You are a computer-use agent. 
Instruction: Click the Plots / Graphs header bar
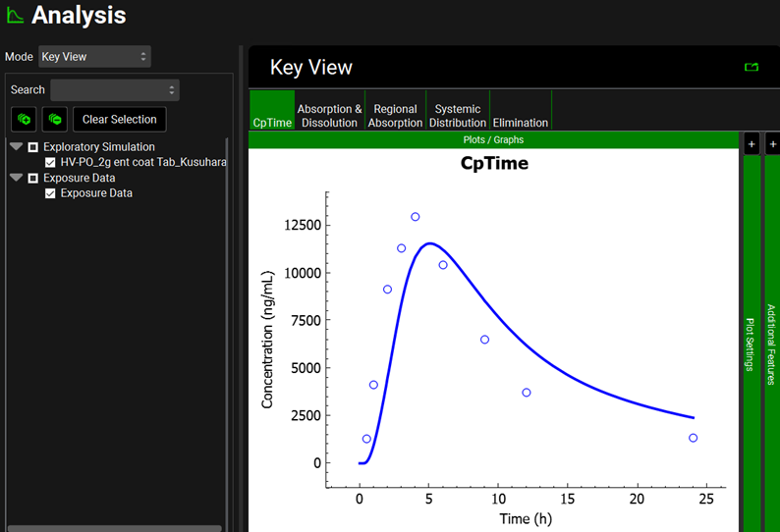coord(493,140)
